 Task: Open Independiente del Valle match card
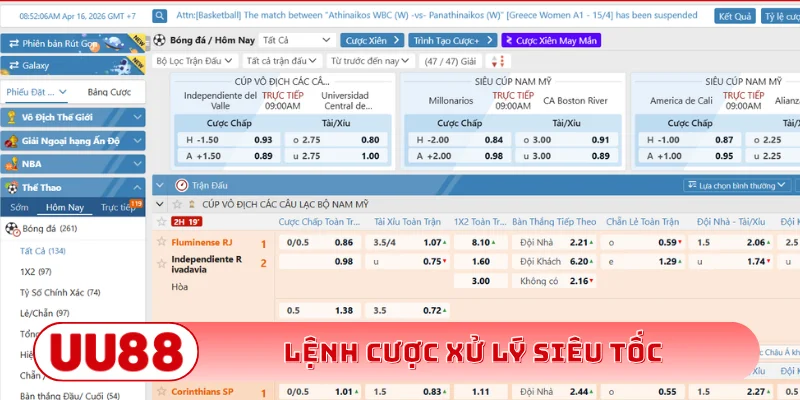click(283, 121)
